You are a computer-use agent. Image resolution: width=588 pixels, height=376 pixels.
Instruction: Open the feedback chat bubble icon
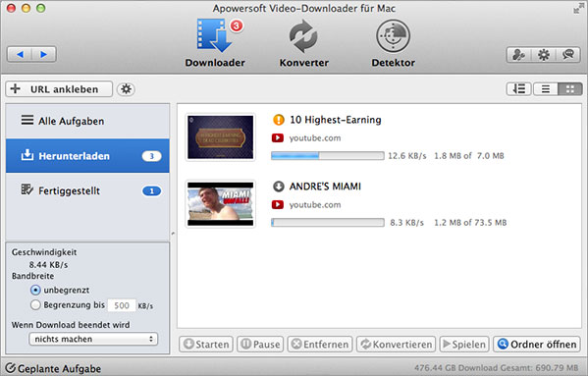pyautogui.click(x=567, y=55)
